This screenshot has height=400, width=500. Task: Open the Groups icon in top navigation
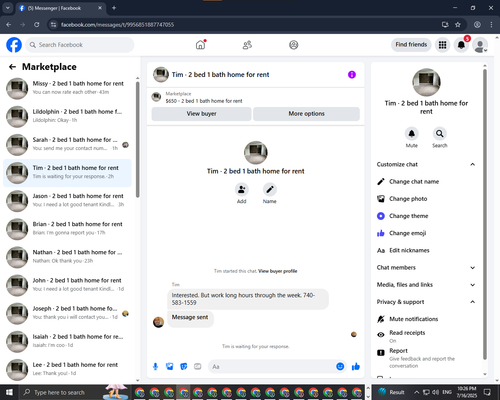point(294,45)
